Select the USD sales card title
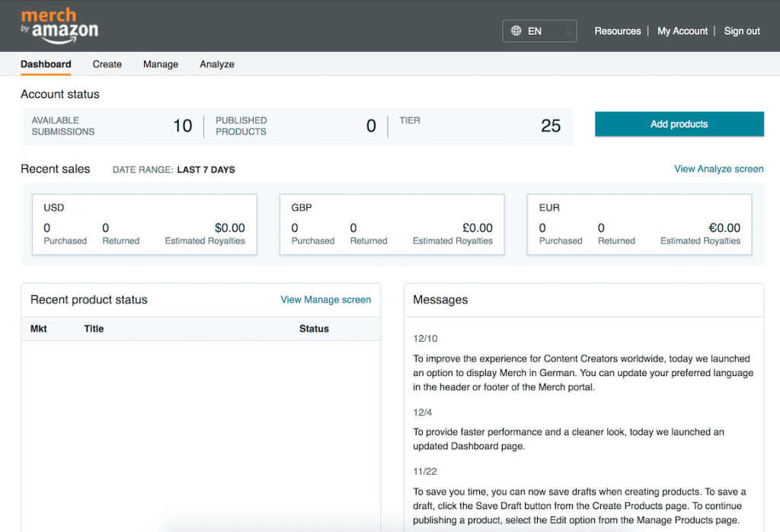The width and height of the screenshot is (780, 532). coord(54,208)
